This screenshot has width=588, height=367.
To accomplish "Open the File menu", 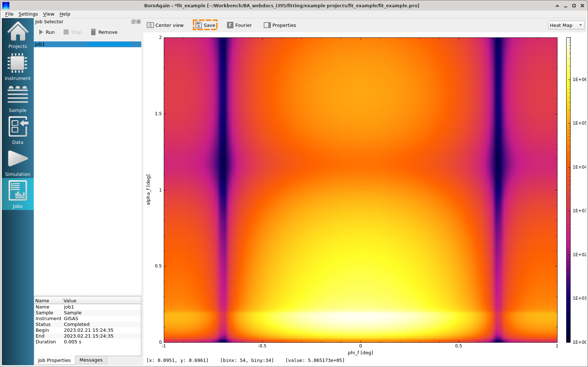I will point(9,14).
